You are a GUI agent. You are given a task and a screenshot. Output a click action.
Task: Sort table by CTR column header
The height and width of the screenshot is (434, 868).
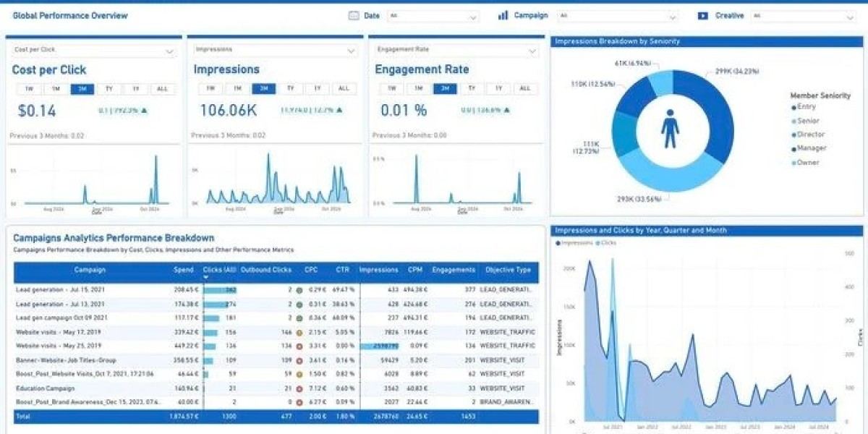pyautogui.click(x=343, y=270)
